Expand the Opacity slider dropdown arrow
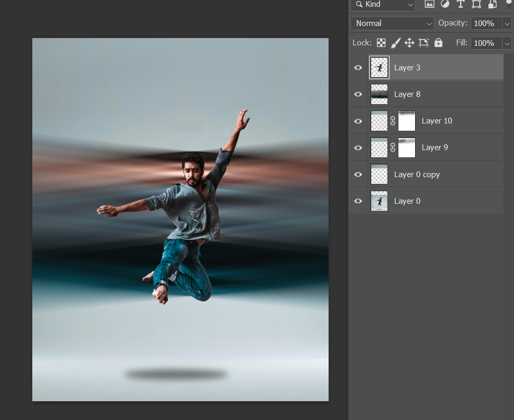This screenshot has height=420, width=514. pos(507,23)
